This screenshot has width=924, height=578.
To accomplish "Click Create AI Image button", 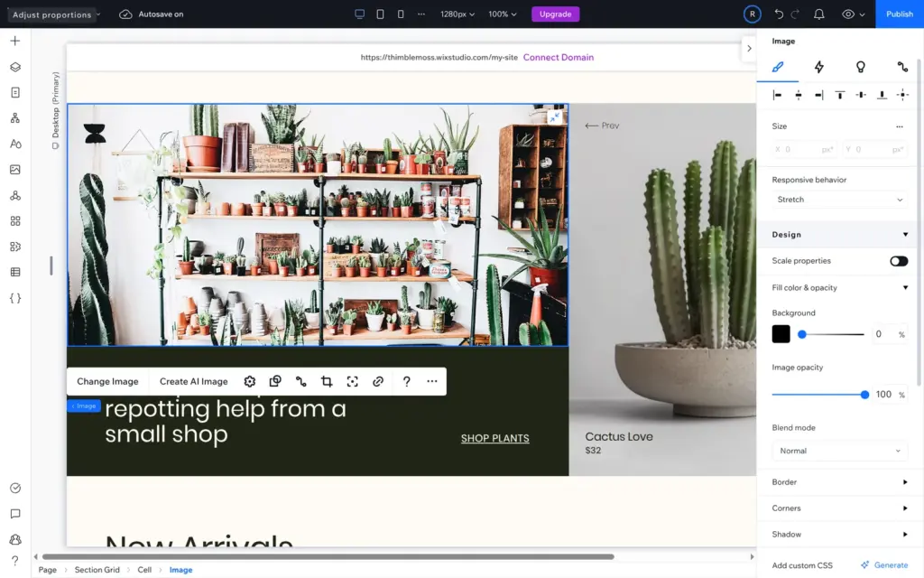I will (x=193, y=382).
